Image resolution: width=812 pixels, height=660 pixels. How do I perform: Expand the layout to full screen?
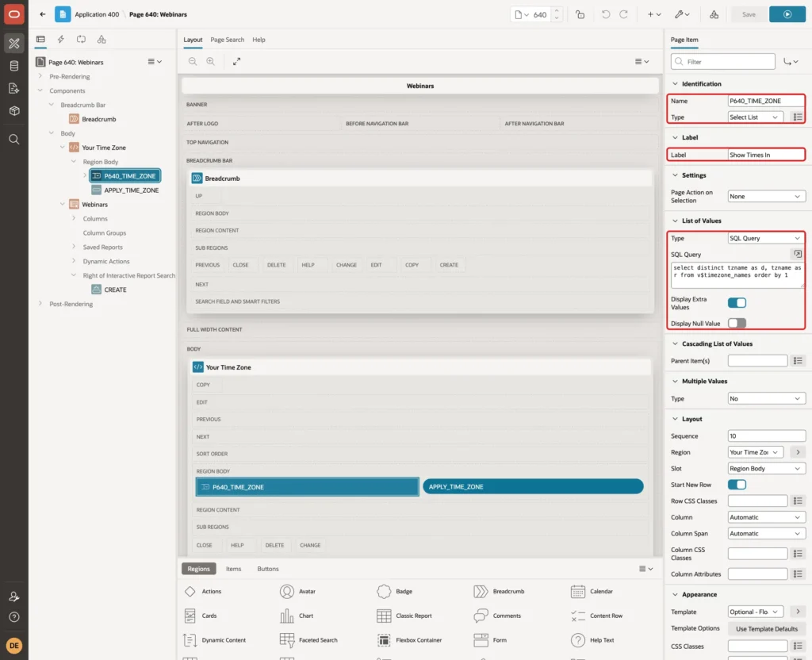[x=236, y=61]
